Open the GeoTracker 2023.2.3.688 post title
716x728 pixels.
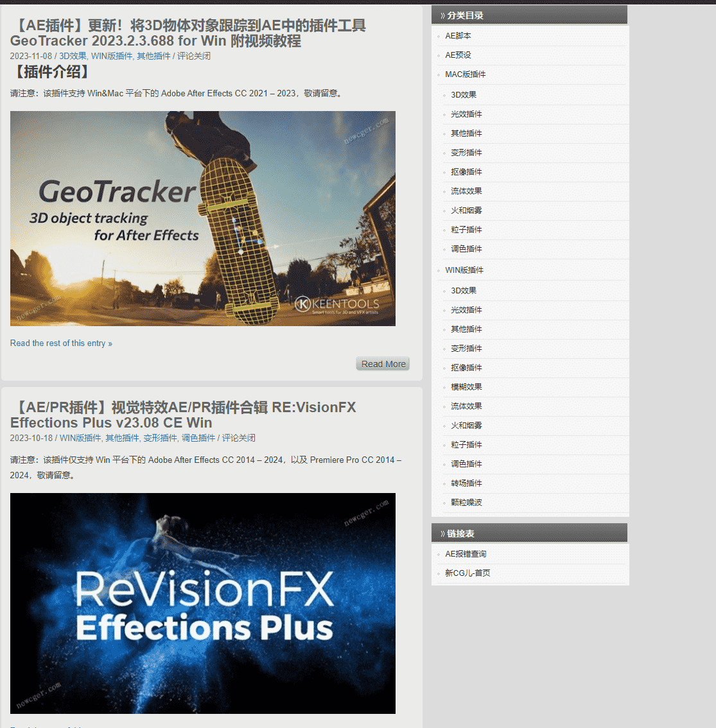(x=188, y=33)
